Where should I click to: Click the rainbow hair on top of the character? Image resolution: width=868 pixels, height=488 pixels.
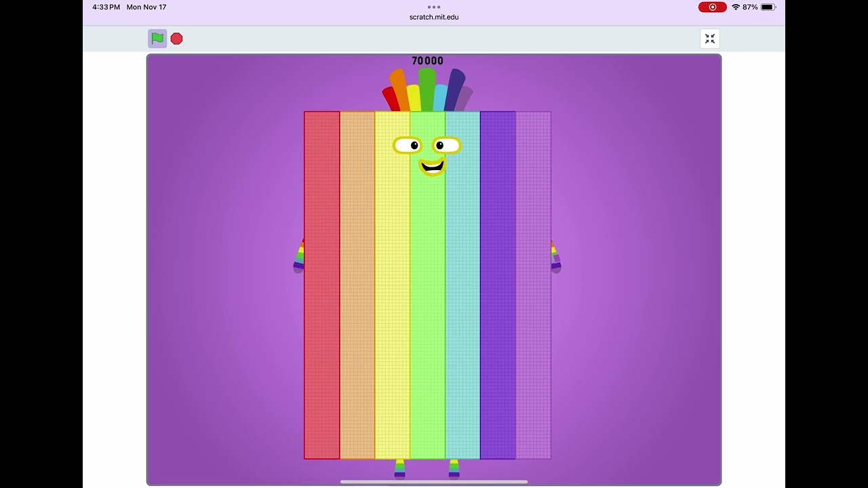point(427,89)
